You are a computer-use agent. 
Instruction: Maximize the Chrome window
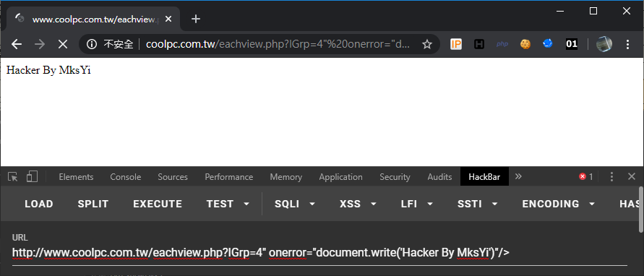[x=593, y=11]
